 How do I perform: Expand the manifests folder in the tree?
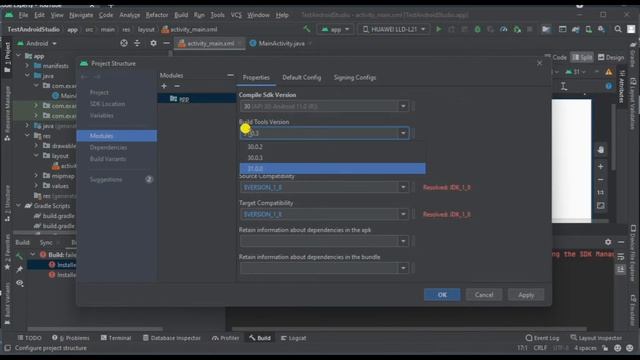click(x=27, y=66)
